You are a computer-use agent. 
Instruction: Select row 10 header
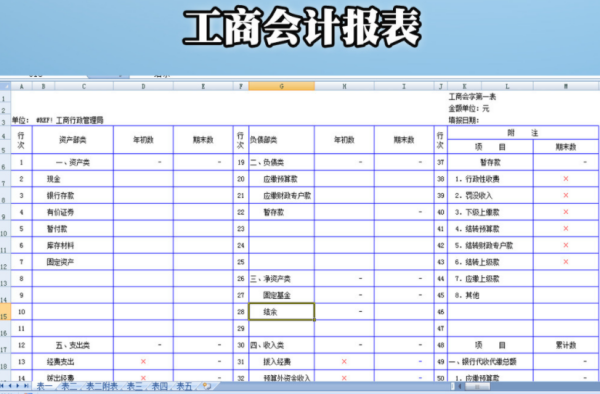[4, 229]
